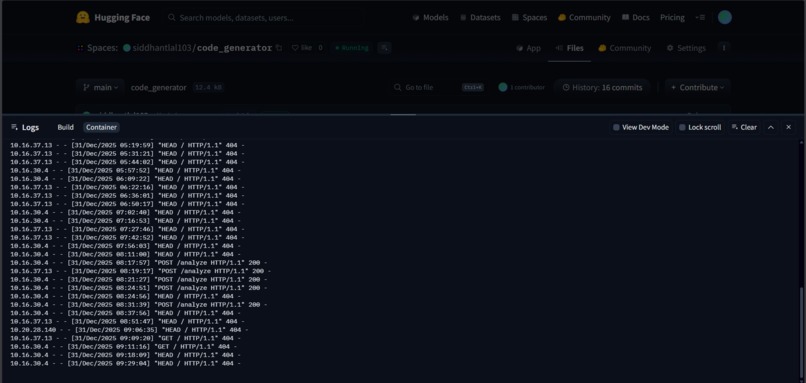Open the Pricing page link
Viewport: 806px width, 383px height.
click(x=672, y=17)
